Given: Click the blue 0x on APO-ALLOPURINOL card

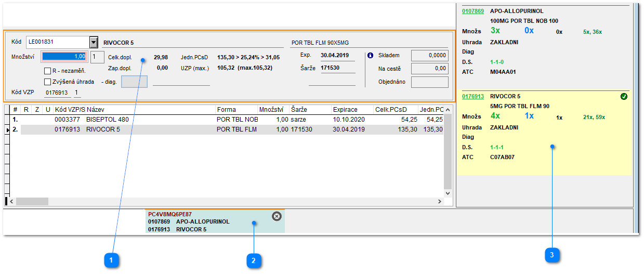Looking at the screenshot, I should pyautogui.click(x=529, y=31).
